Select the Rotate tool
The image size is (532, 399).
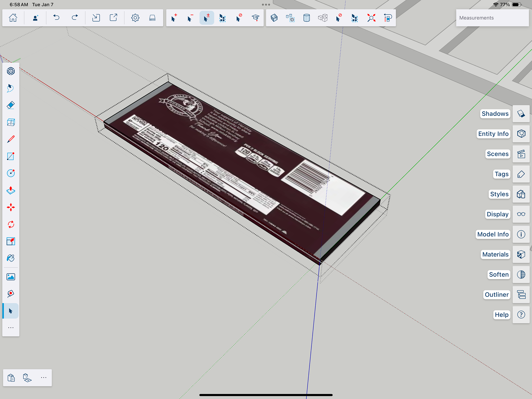coord(11,224)
